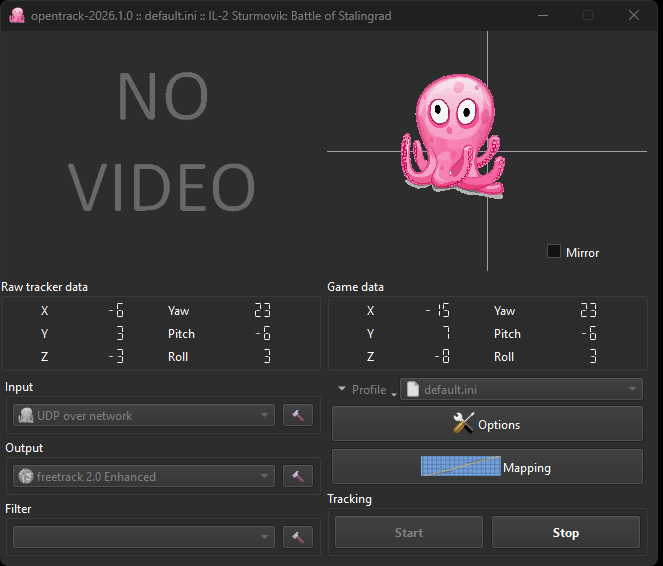
Task: Open the Profile menu button
Action: (366, 389)
